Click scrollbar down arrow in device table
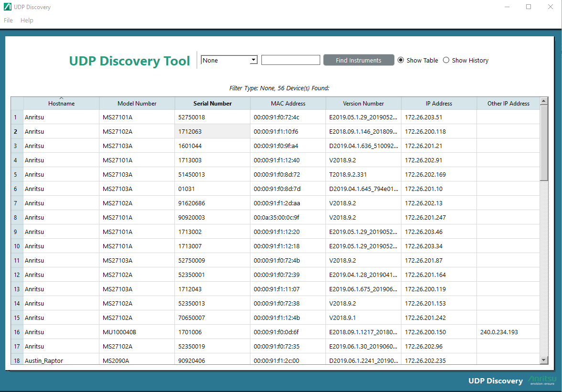The height and width of the screenshot is (392, 562). pos(544,360)
